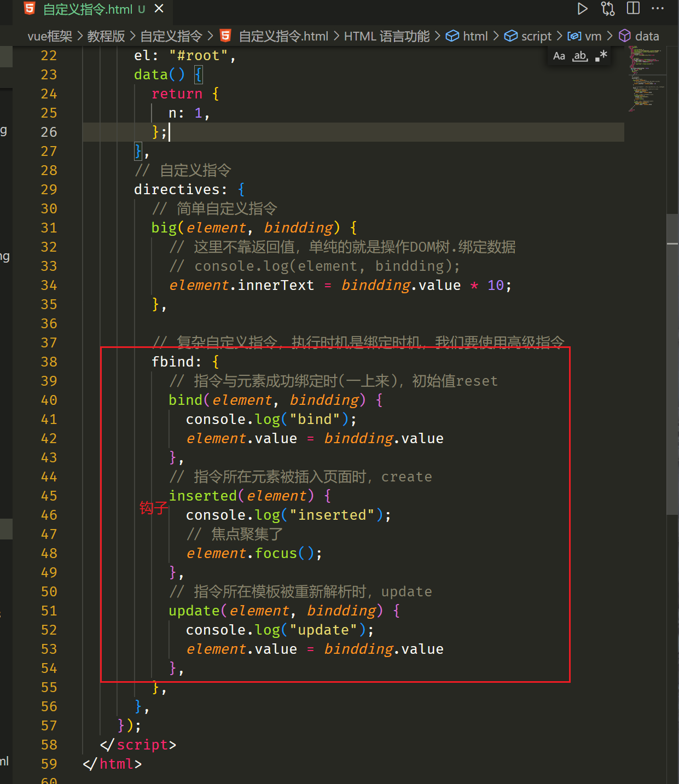Click the string "inserted" in console.log
679x784 pixels.
[x=332, y=515]
